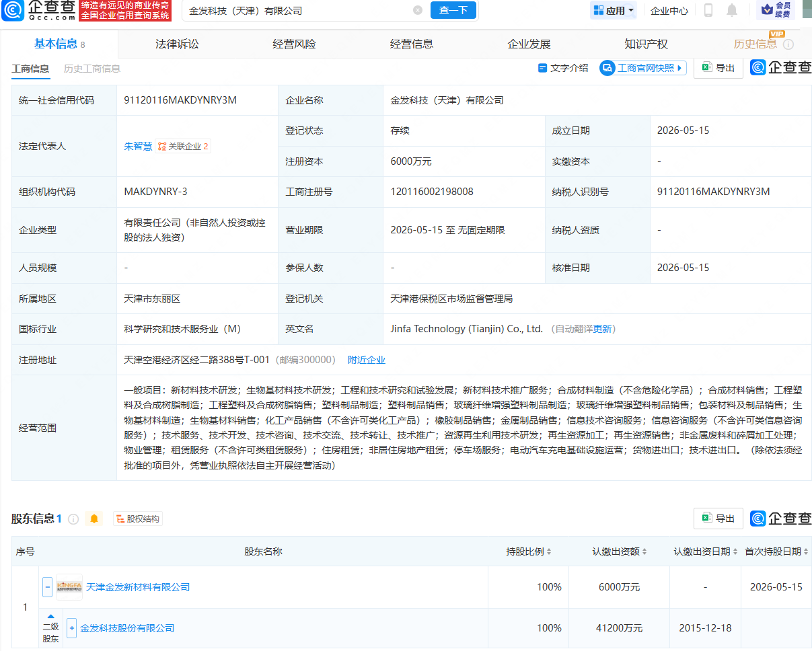812x651 pixels.
Task: Click the 企查查 logo beside 工商信息 export
Action: coord(781,67)
